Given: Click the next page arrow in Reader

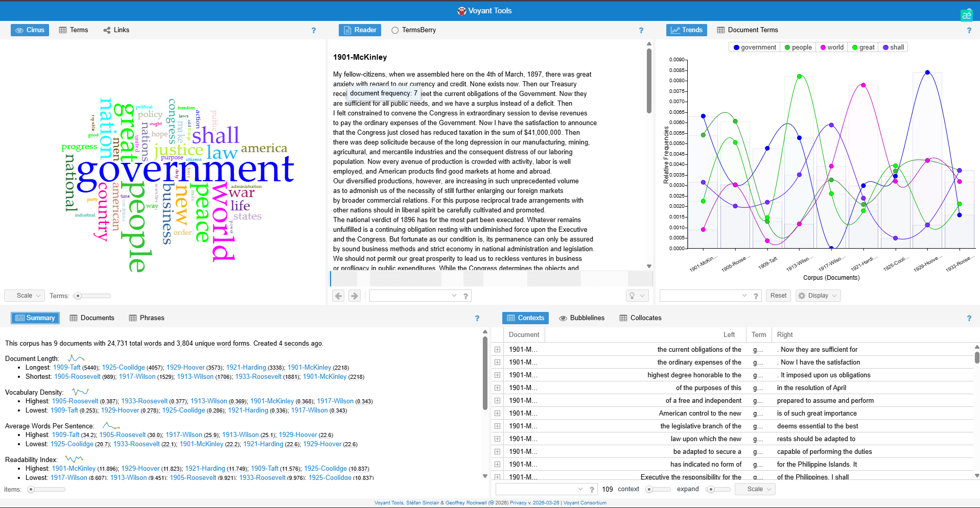Looking at the screenshot, I should click(x=355, y=296).
